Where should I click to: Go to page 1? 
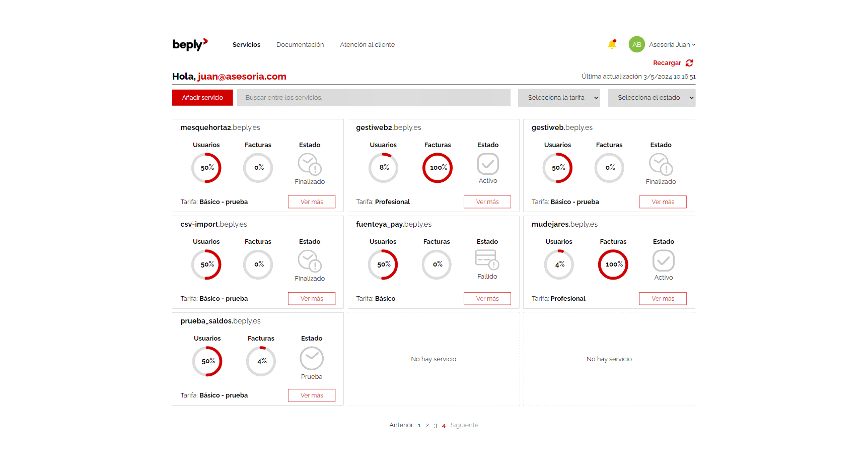coord(419,426)
